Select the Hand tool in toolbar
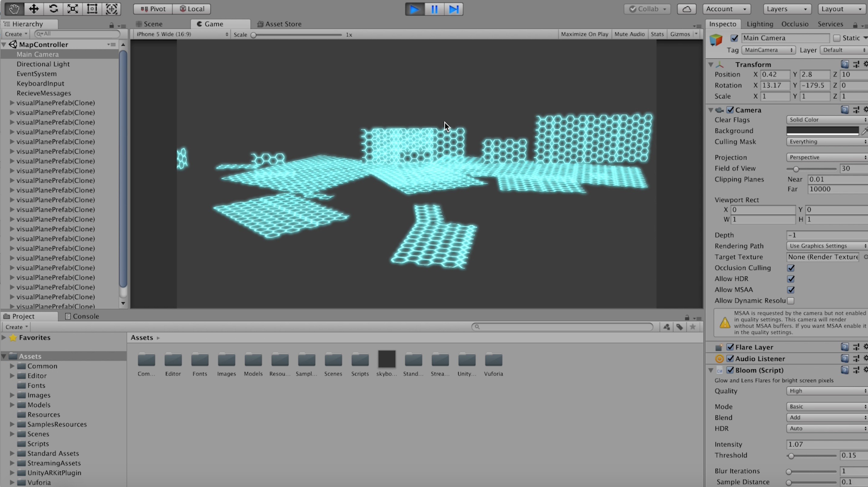 pos(14,9)
